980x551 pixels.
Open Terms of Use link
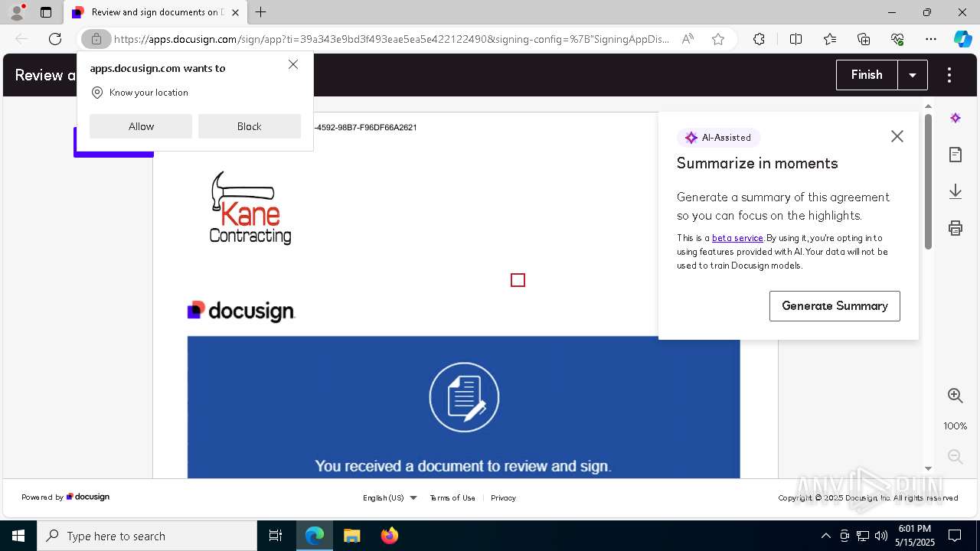(452, 497)
